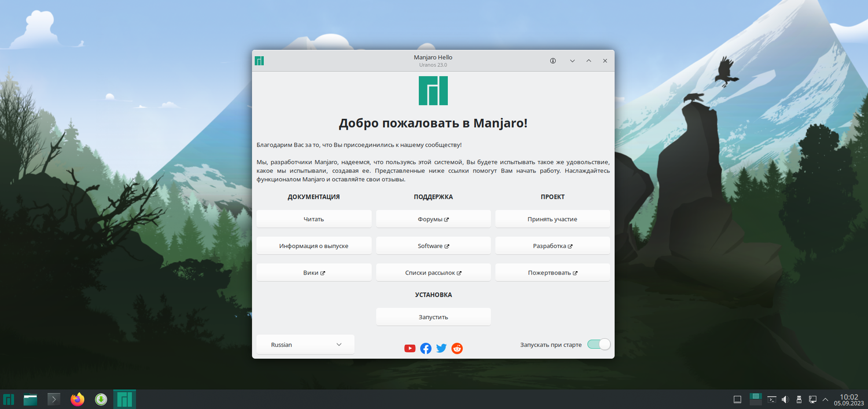Screen dimensions: 868x409
Task: Open the Twitter social link
Action: (442, 348)
